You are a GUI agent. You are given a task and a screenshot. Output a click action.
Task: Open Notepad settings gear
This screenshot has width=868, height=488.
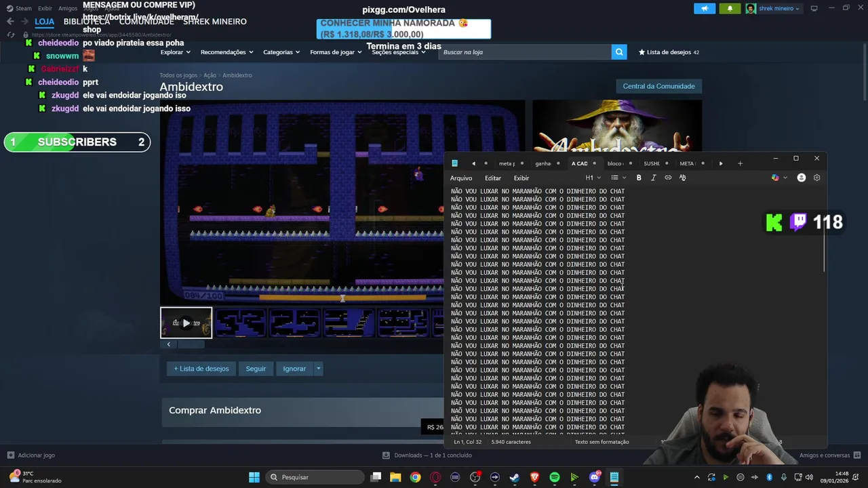(816, 178)
